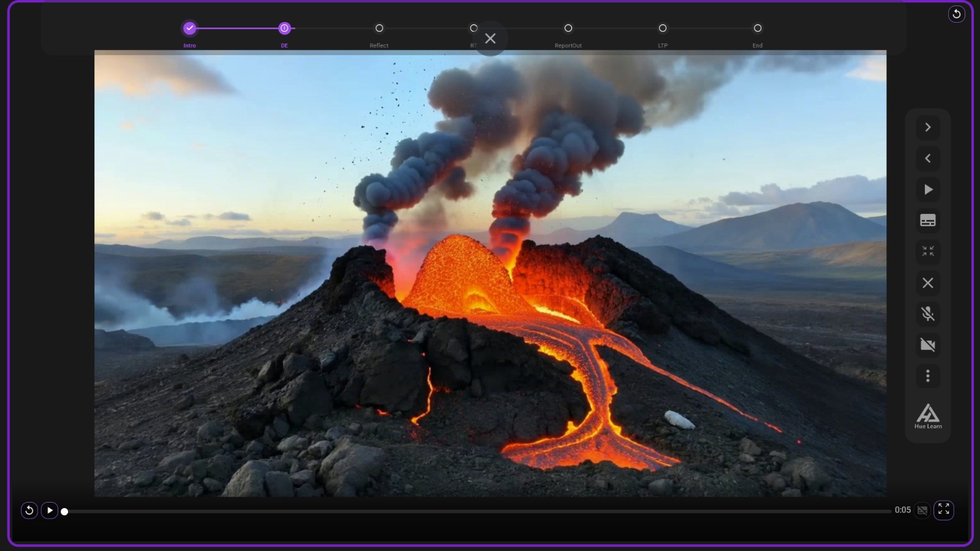Open the three-dot more options menu
Screen dimensions: 980x551
[928, 376]
